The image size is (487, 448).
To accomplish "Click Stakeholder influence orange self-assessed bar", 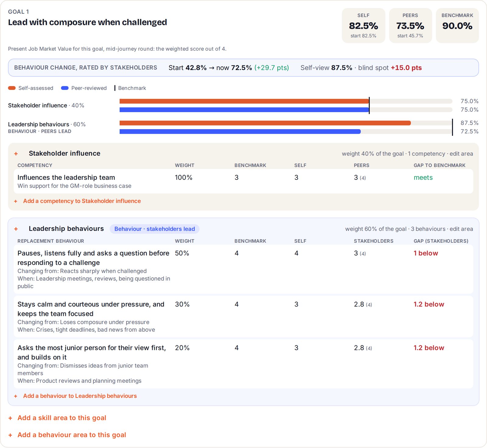I will tap(244, 101).
